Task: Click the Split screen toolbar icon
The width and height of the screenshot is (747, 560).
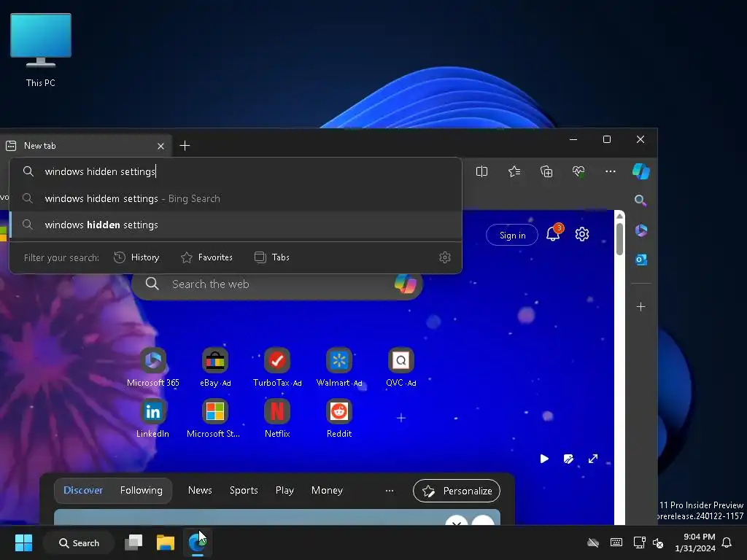Action: tap(481, 171)
